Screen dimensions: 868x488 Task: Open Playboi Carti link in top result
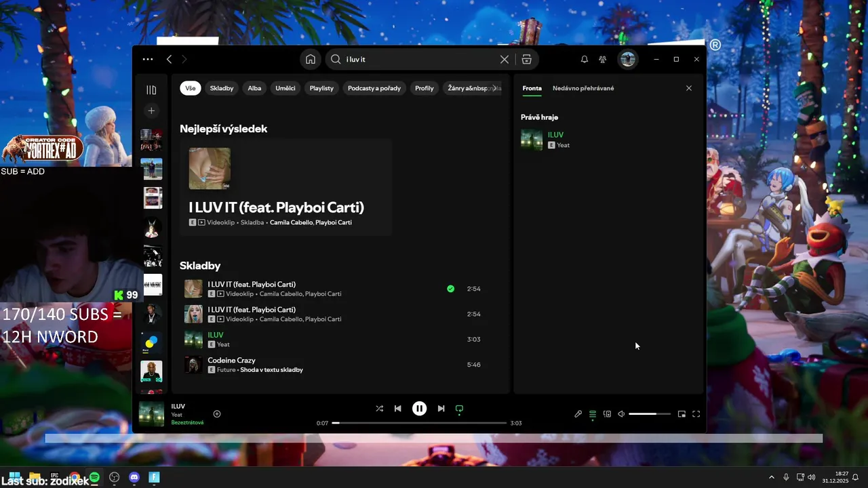[x=334, y=222]
